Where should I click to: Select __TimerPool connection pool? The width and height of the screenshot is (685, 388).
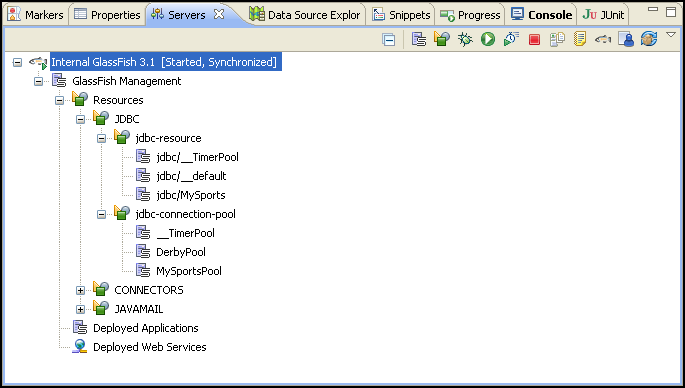coord(185,233)
